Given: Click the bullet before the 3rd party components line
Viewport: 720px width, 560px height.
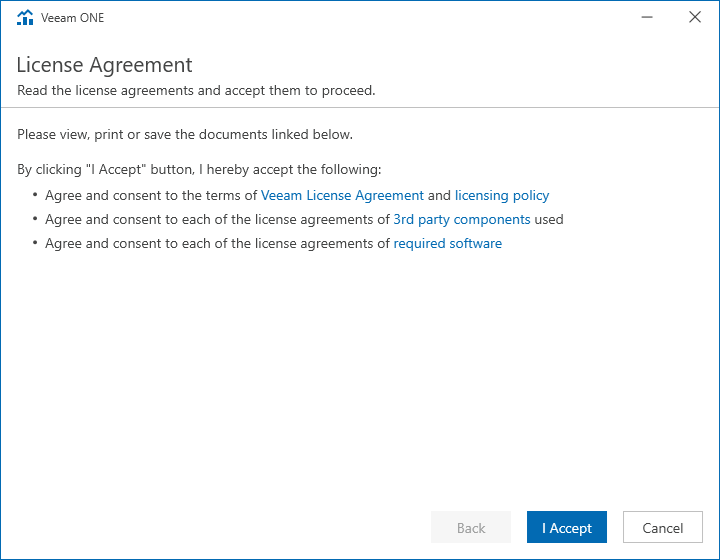Looking at the screenshot, I should click(35, 219).
